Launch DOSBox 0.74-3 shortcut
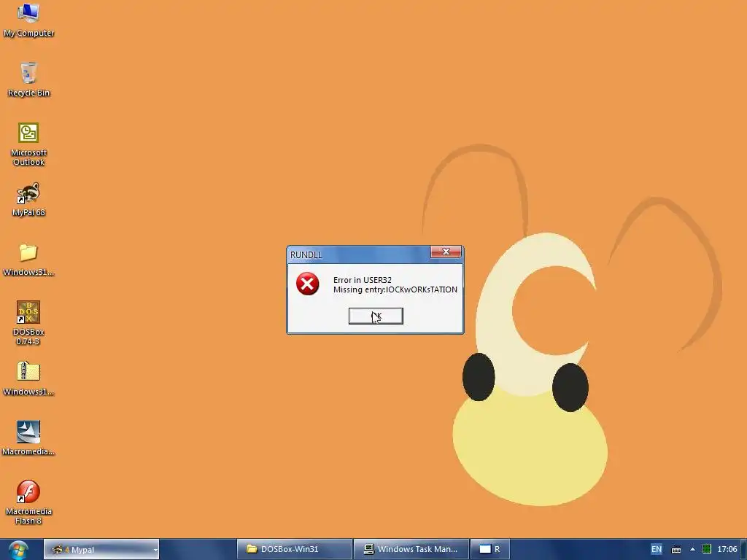 tap(28, 323)
